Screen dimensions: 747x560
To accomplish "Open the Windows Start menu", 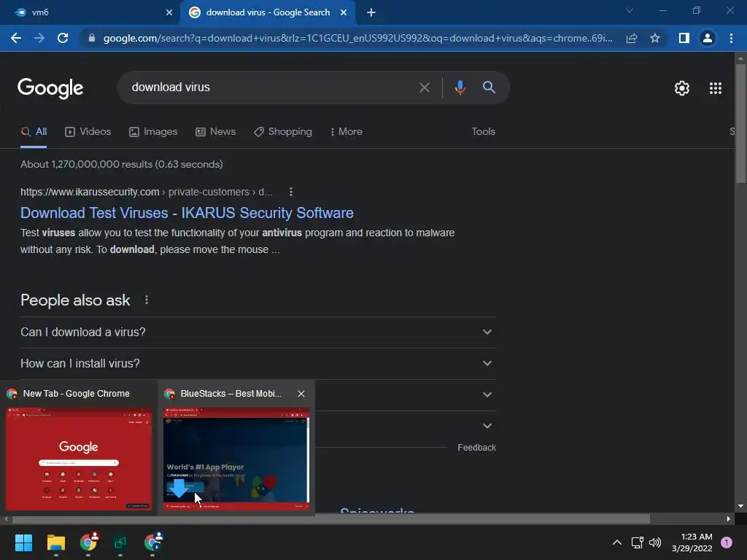I will coord(23,542).
